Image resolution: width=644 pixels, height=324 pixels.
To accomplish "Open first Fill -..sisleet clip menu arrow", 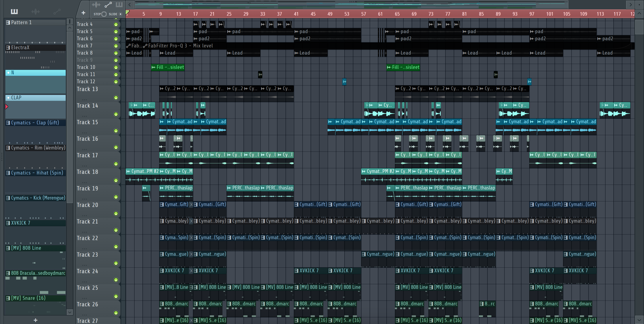I will click(153, 67).
